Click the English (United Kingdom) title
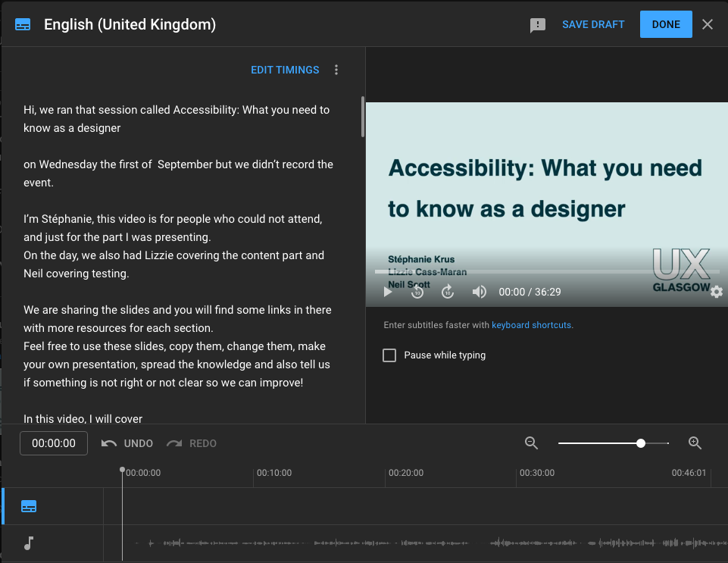This screenshot has height=563, width=728. tap(130, 24)
